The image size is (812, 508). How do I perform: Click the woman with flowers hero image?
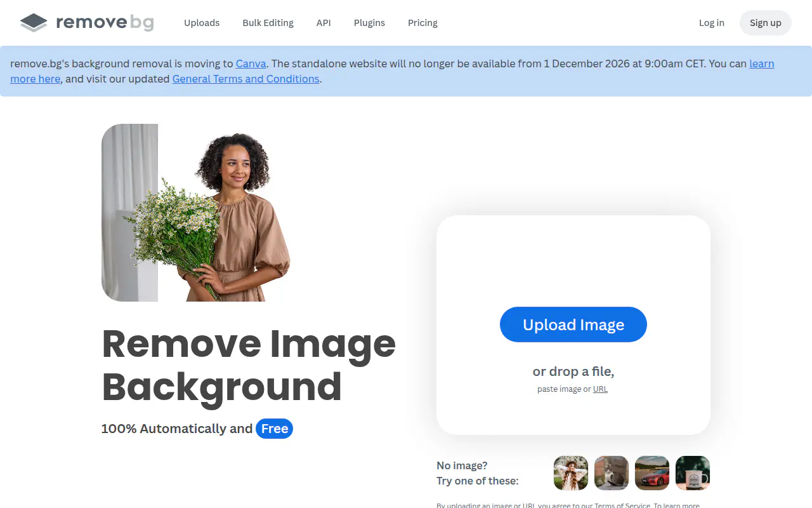point(196,213)
